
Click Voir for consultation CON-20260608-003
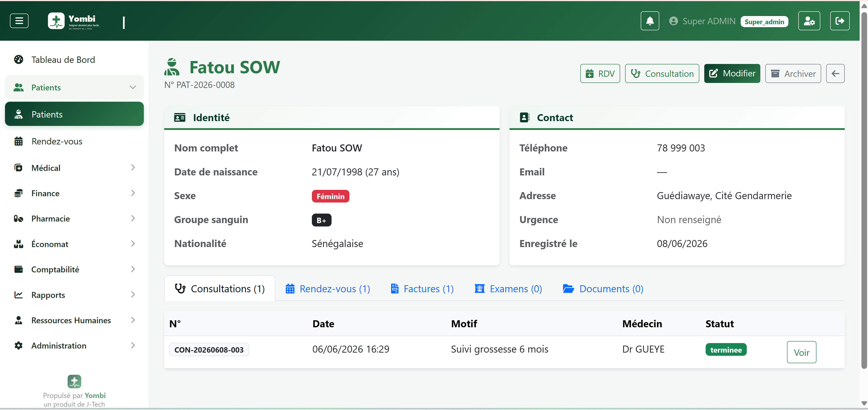[x=801, y=352]
